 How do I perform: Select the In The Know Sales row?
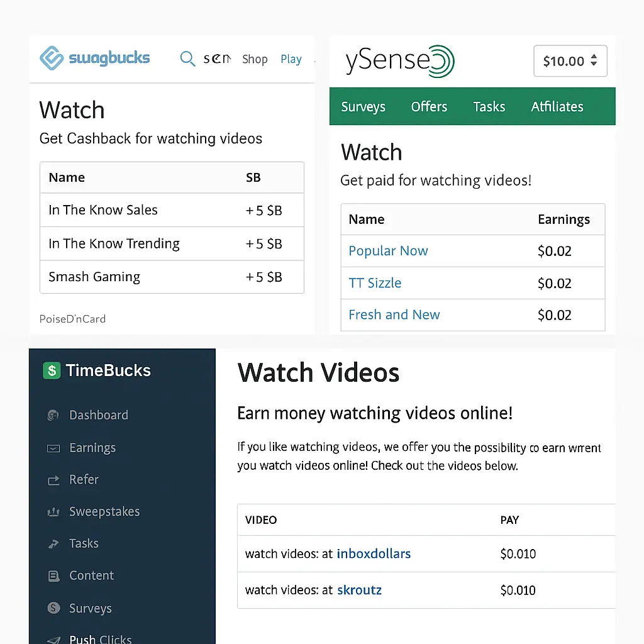tap(172, 210)
